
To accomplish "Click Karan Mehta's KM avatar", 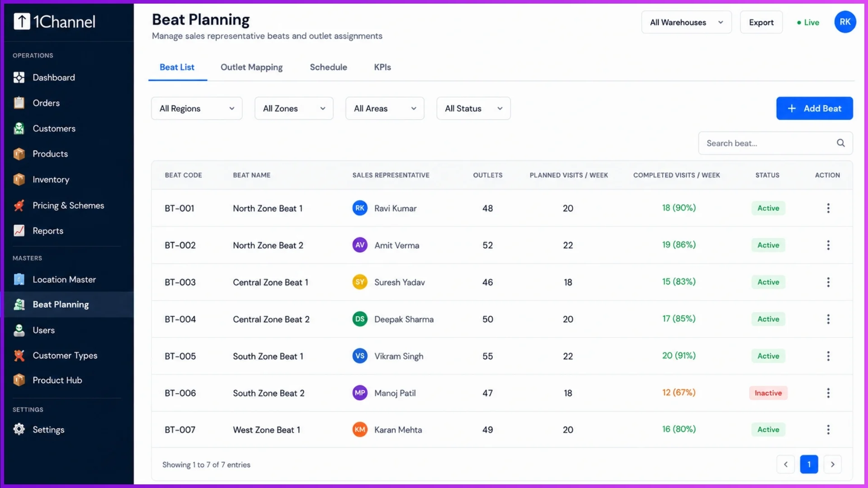I will 360,429.
